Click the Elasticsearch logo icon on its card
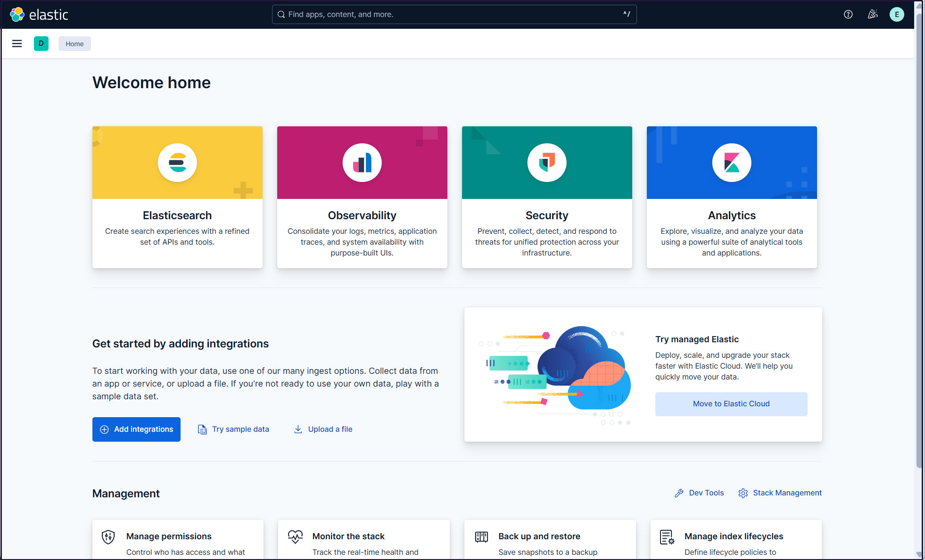 coord(177,163)
